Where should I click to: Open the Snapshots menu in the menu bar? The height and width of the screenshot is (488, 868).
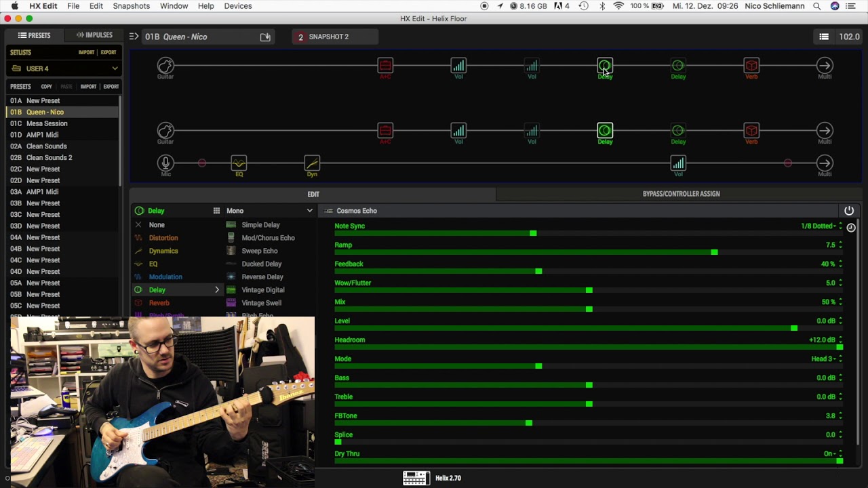pyautogui.click(x=131, y=6)
